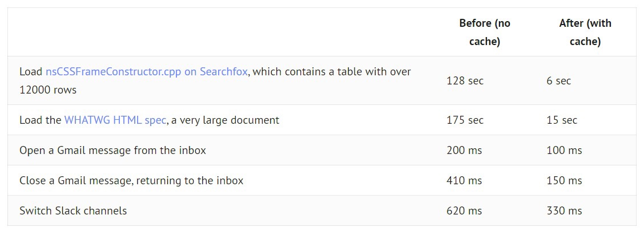644x235 pixels.
Task: Select the 330 ms cell
Action: pos(564,211)
